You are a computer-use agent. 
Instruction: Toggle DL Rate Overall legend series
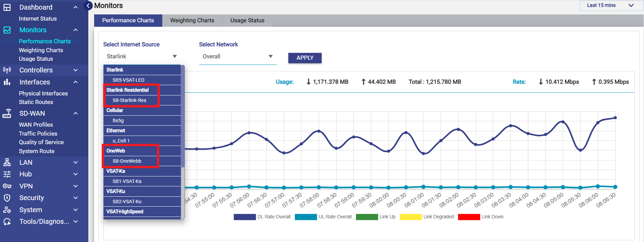pyautogui.click(x=274, y=217)
